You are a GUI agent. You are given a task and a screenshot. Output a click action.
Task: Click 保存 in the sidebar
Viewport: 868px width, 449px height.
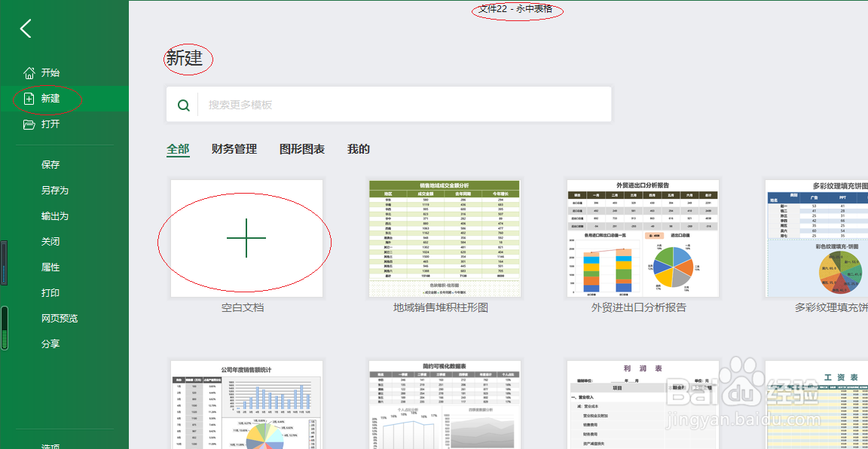(x=50, y=164)
